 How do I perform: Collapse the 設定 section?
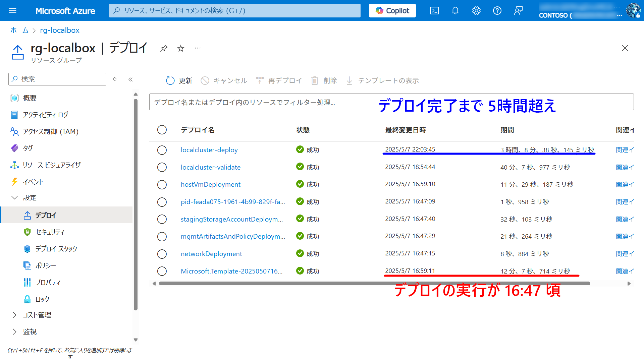point(15,197)
